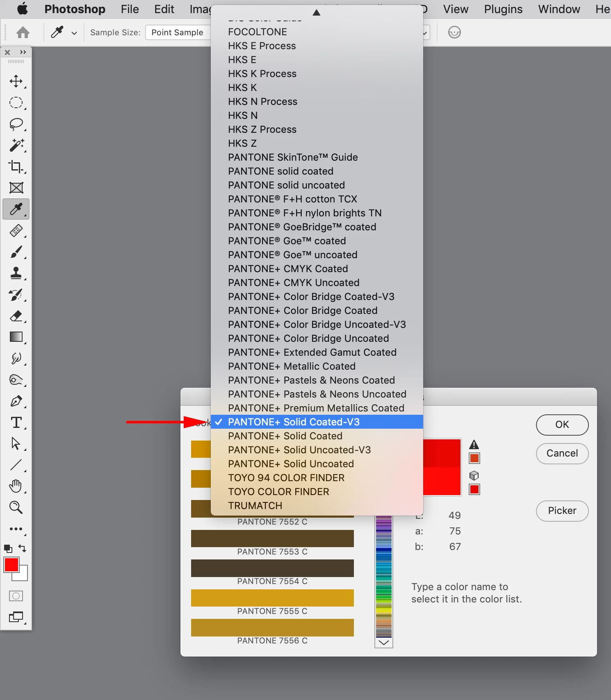Select the Clone Stamp tool
Screen dimensions: 611x700
[x=16, y=273]
